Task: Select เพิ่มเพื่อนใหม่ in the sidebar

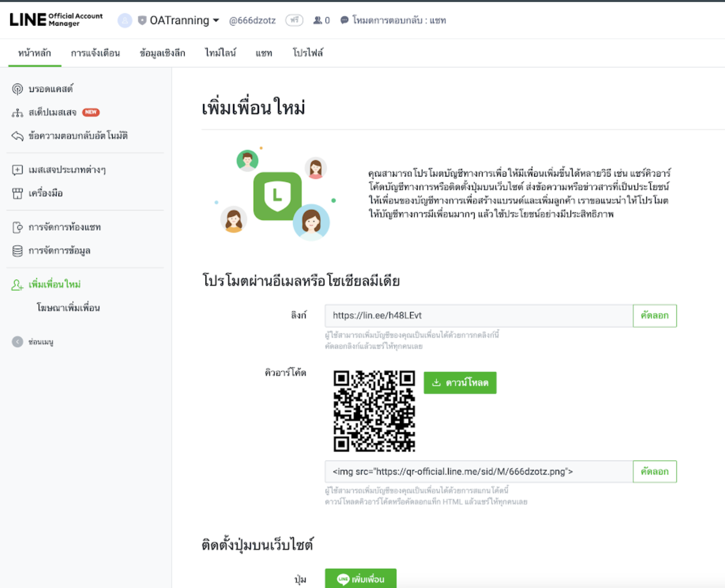Action: [x=54, y=285]
